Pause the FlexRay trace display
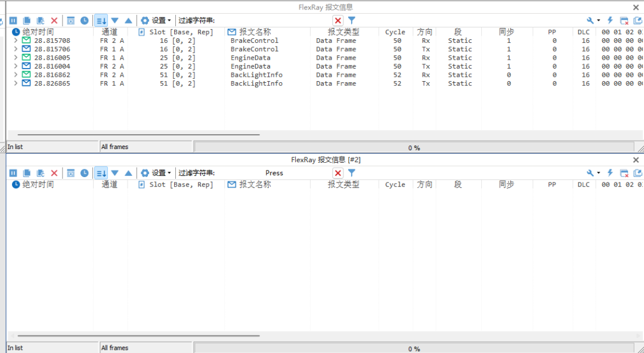The image size is (644, 353). click(13, 20)
